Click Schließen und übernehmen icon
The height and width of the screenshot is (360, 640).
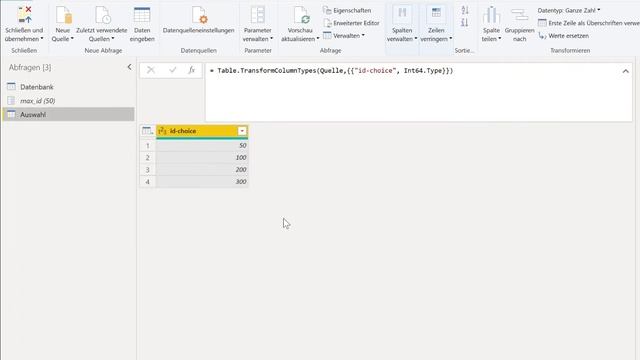[x=24, y=15]
